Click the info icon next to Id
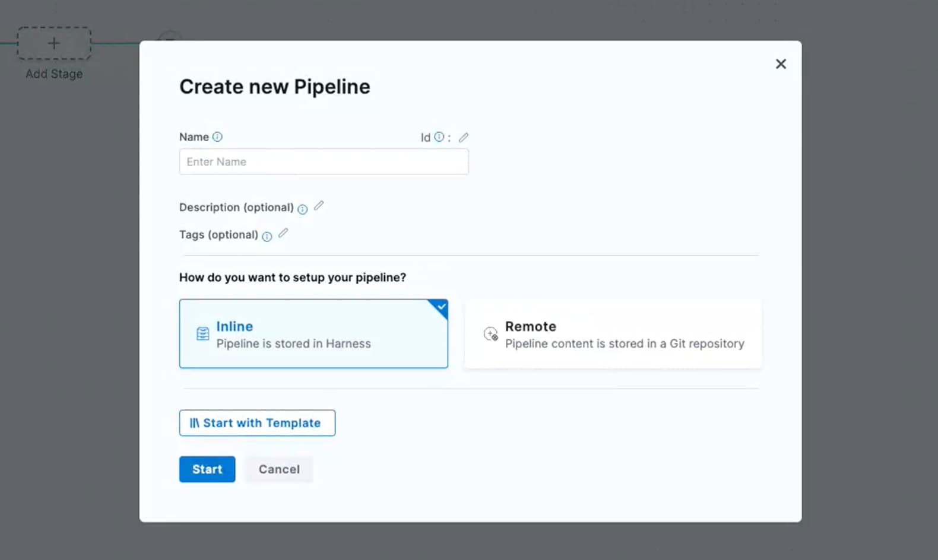The width and height of the screenshot is (938, 560). coord(439,137)
